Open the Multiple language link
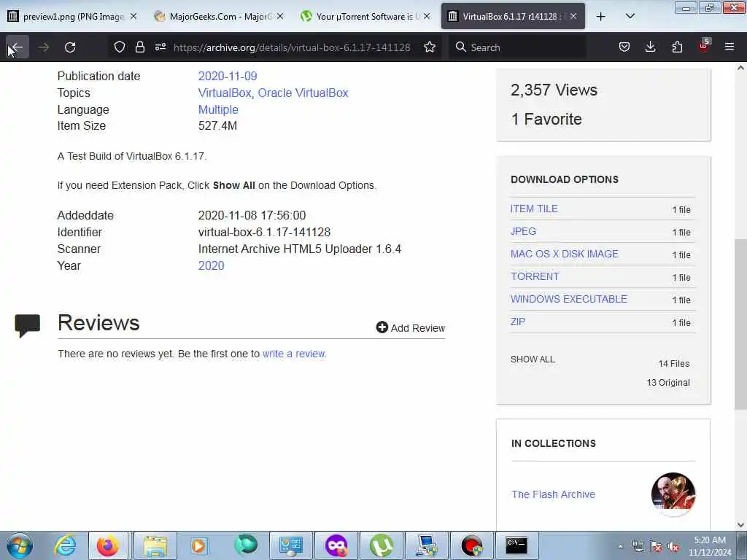 [x=218, y=109]
